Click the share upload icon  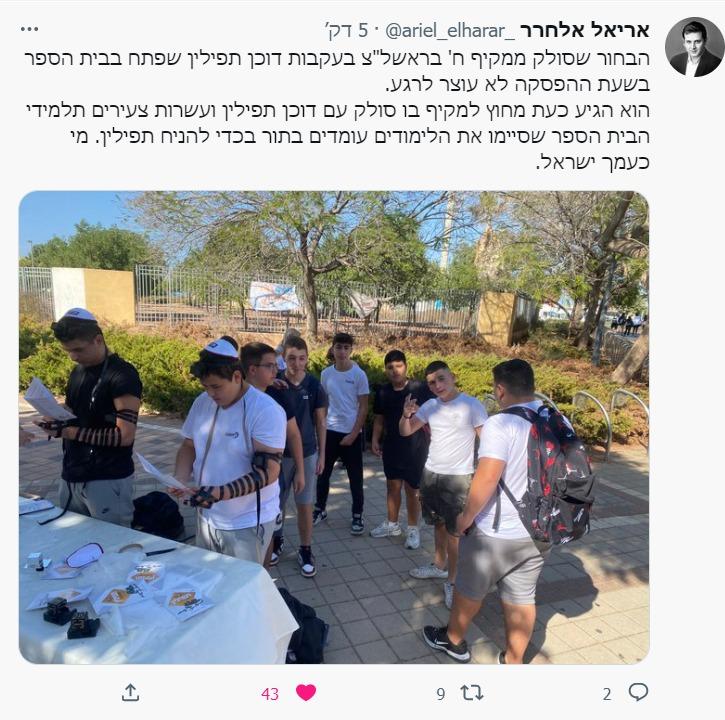point(130,692)
